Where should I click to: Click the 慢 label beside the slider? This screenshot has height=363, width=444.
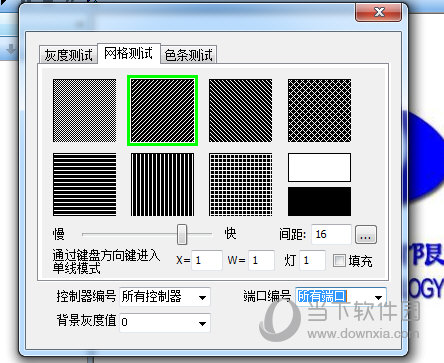coord(59,234)
